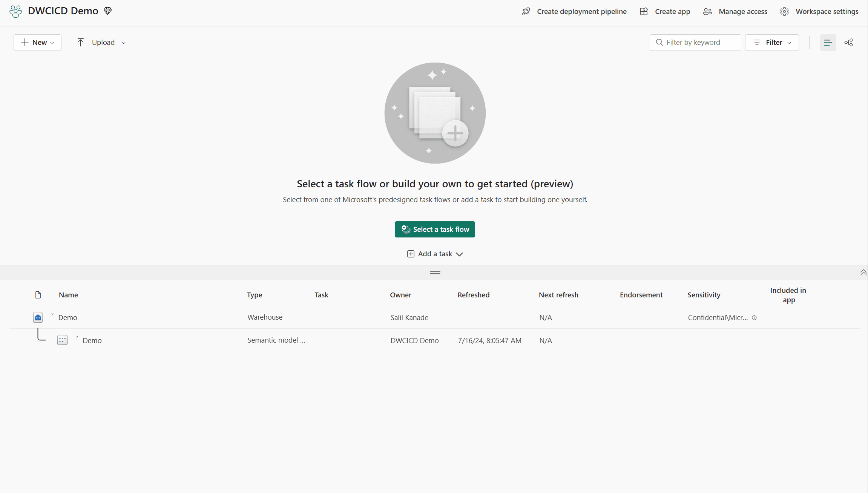The image size is (868, 493).
Task: Click Next refresh column header
Action: (x=558, y=295)
